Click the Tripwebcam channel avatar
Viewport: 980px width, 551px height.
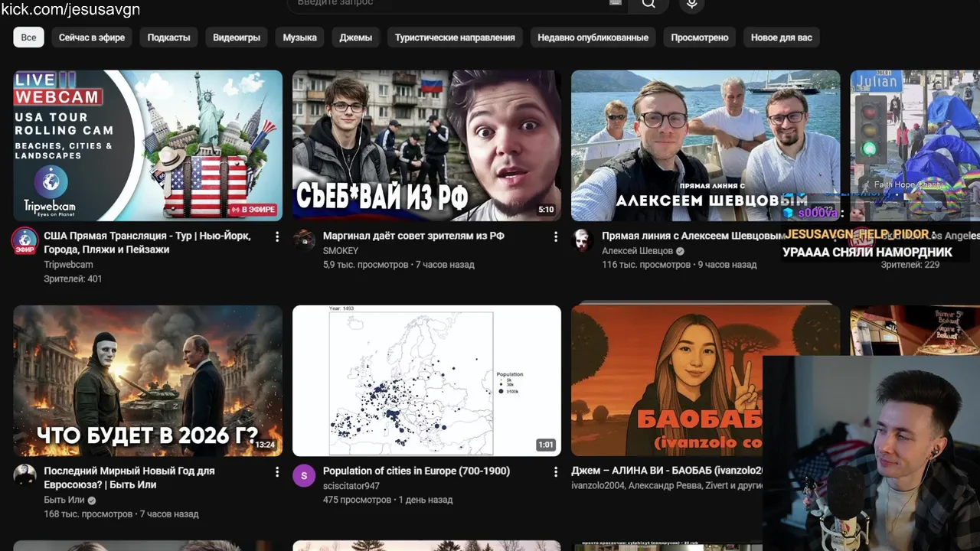[25, 240]
